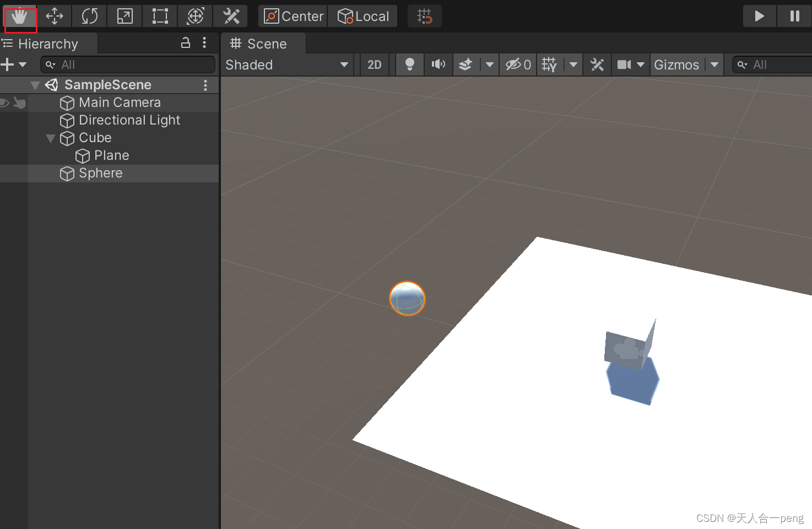This screenshot has width=812, height=529.
Task: Select the Move tool
Action: coord(55,17)
